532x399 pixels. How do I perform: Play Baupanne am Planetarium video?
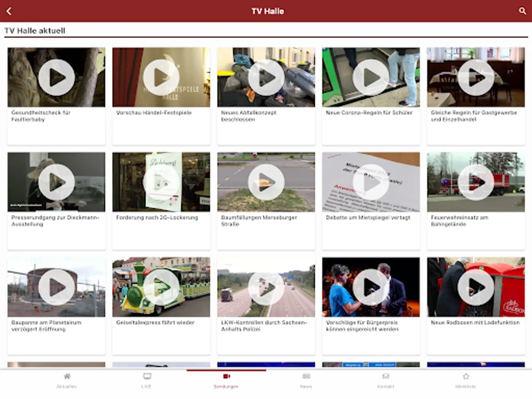56,287
